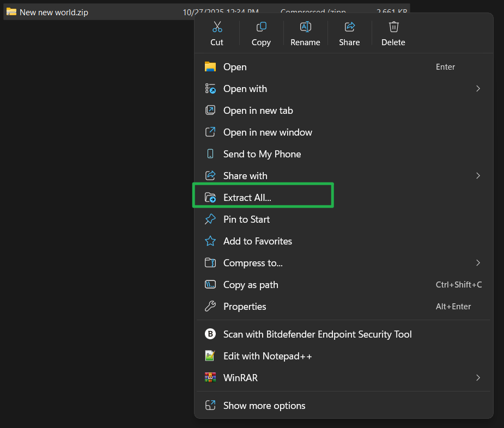
Task: Pin the zip file to Start
Action: 246,219
